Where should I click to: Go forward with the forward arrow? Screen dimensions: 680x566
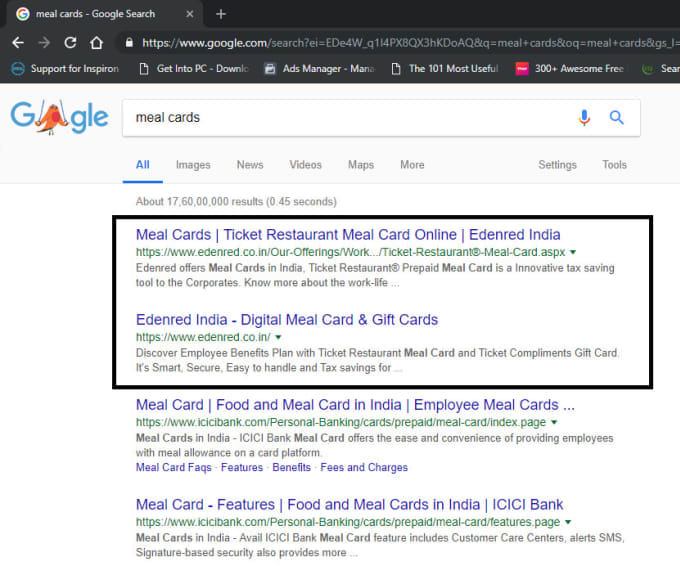pos(44,43)
